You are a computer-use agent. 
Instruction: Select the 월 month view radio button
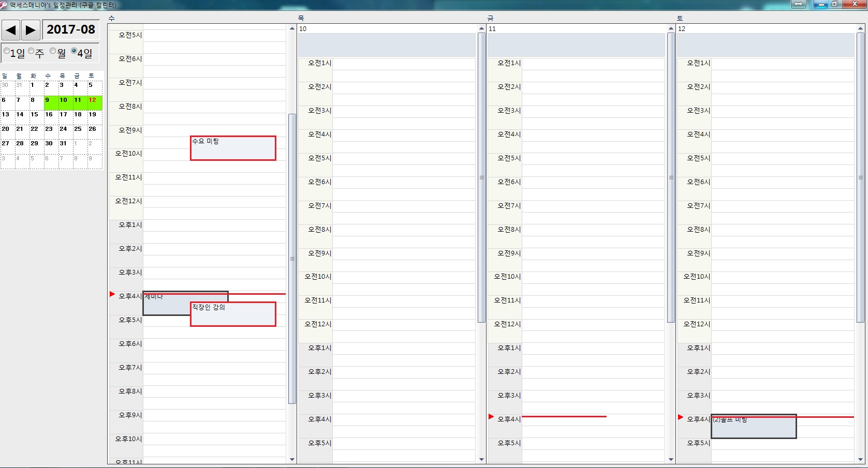(x=53, y=51)
